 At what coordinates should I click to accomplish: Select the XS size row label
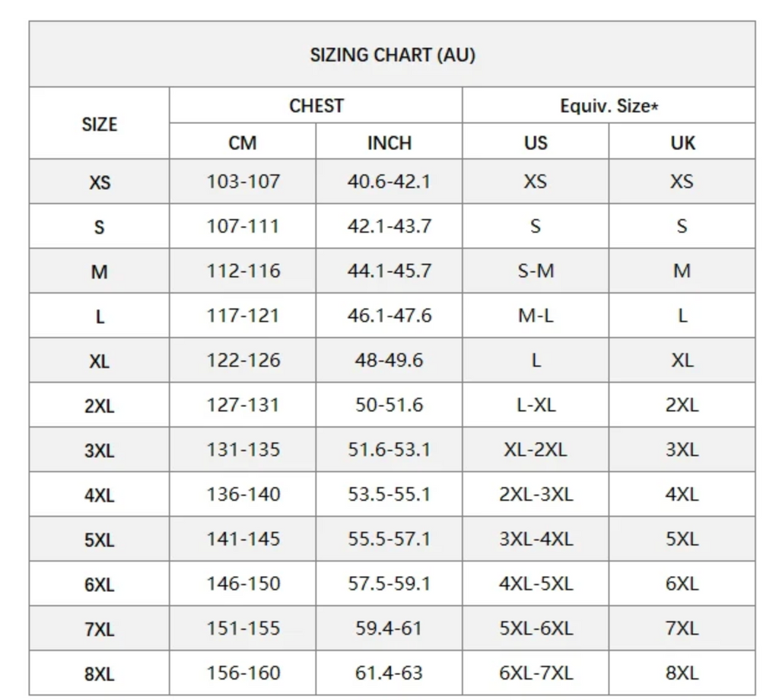(100, 182)
